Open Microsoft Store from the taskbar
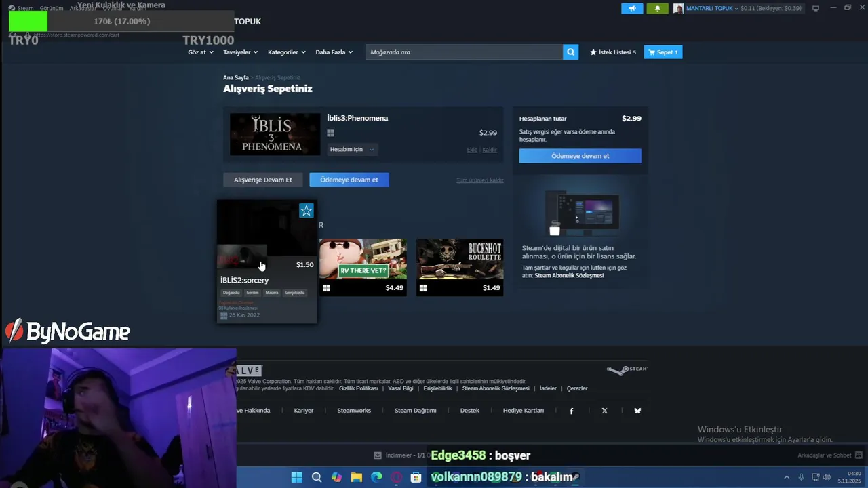 click(x=416, y=477)
